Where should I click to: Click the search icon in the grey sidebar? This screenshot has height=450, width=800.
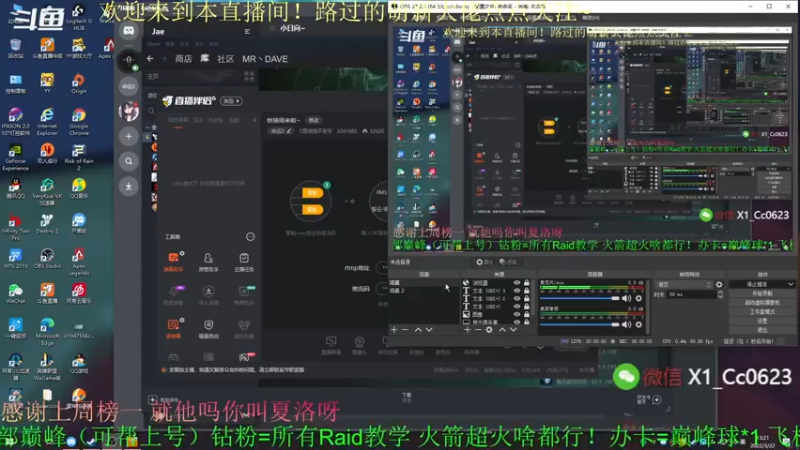click(129, 161)
